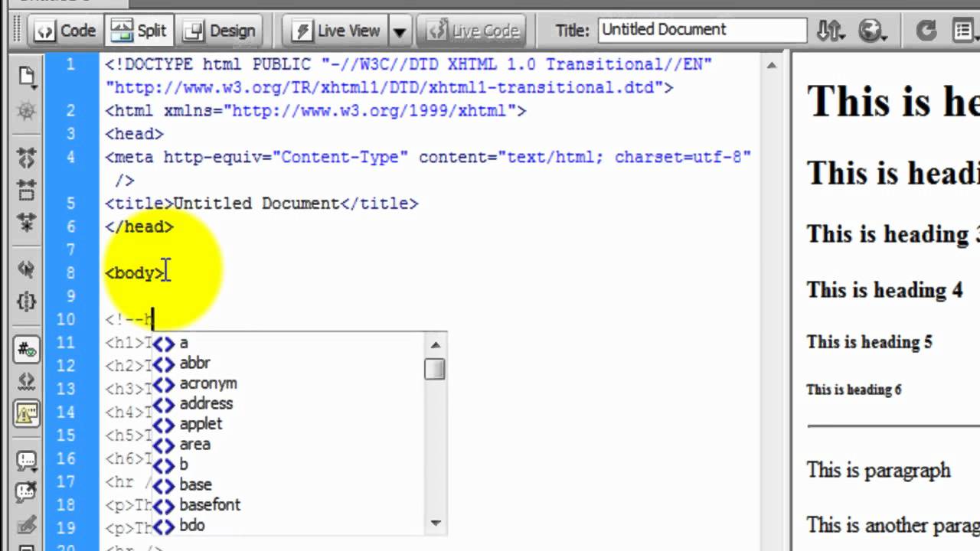980x551 pixels.
Task: Click line number 14 in the gutter
Action: coord(66,412)
